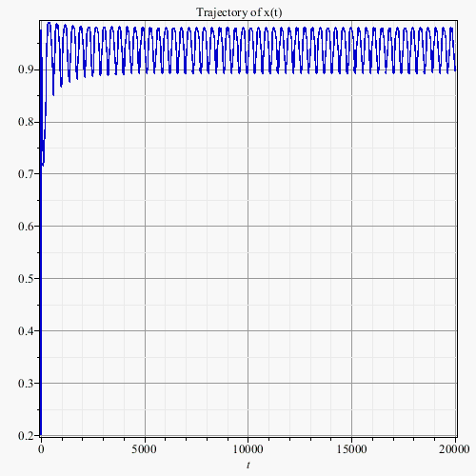Click the 15000 tick label on x-axis
This screenshot has width=476, height=476.
pyautogui.click(x=351, y=449)
